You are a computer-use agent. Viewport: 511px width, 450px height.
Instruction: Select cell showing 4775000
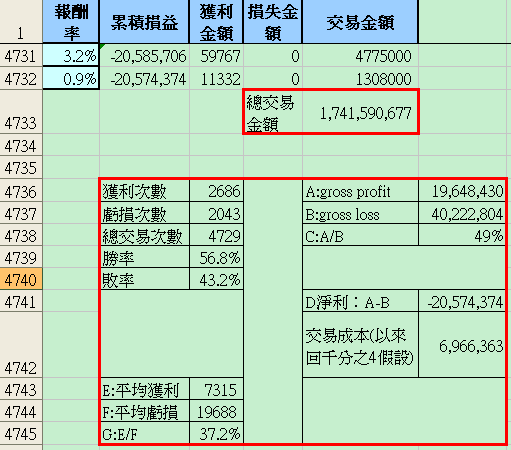pos(360,55)
